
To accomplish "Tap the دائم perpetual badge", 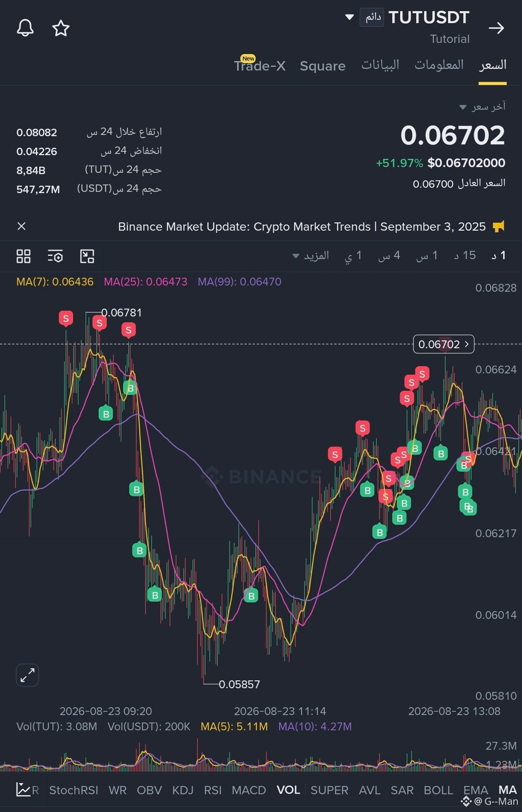I will [372, 17].
